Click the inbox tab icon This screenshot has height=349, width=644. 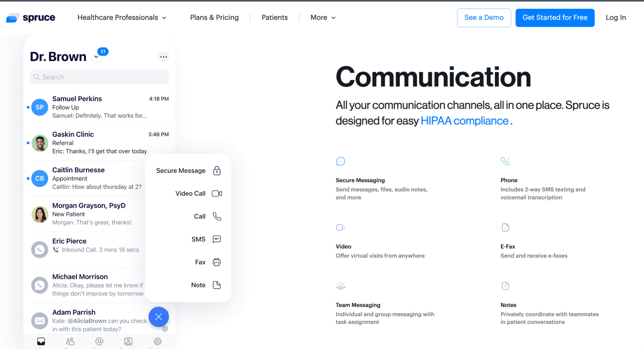pos(41,341)
